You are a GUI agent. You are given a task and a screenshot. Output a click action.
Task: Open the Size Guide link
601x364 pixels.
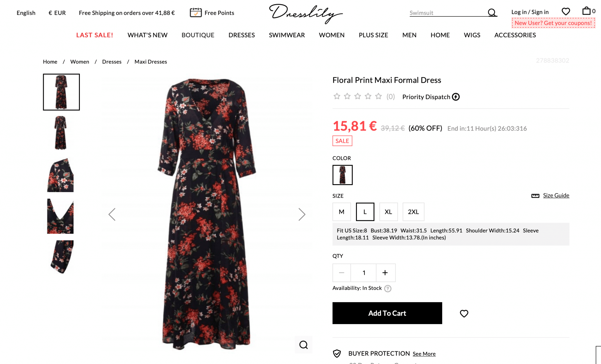click(x=556, y=195)
